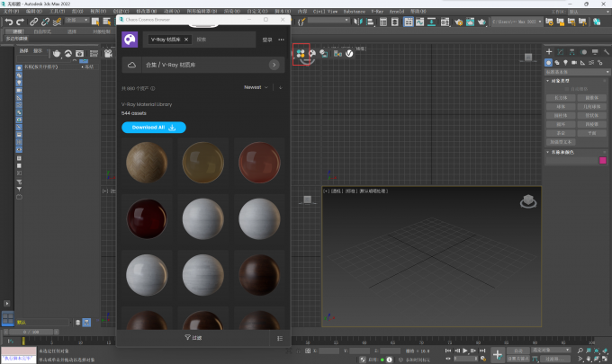Open the Modify tab in command panel
Viewport: 612px width, 364px height.
[x=561, y=52]
